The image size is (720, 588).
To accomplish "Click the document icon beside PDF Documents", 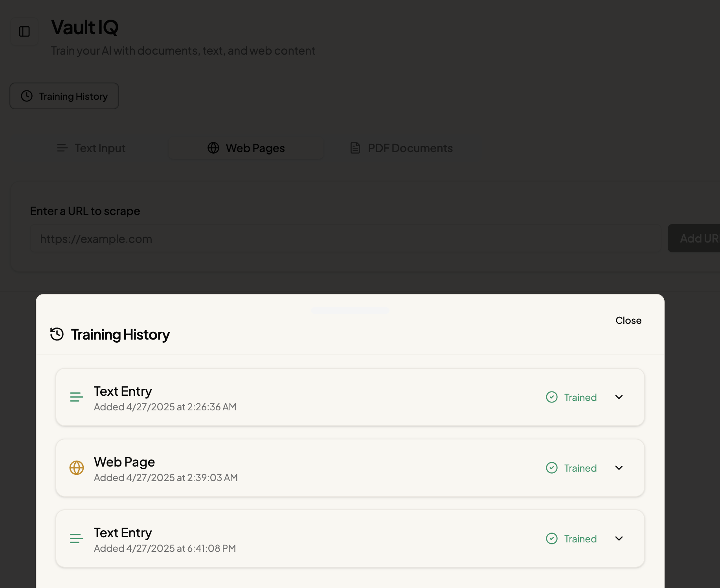I will [355, 148].
